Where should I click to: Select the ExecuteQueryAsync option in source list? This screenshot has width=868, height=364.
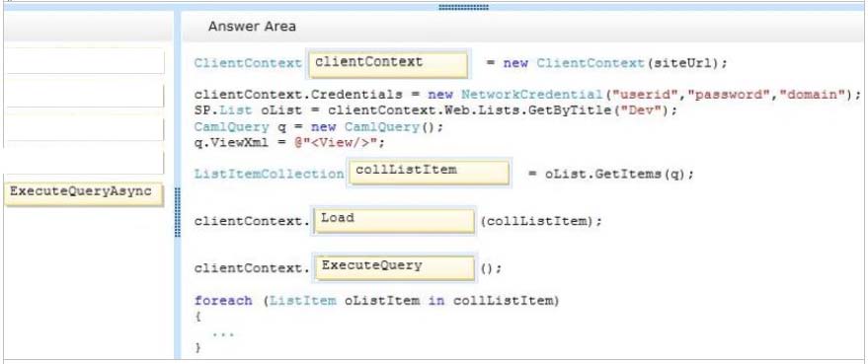tap(84, 193)
